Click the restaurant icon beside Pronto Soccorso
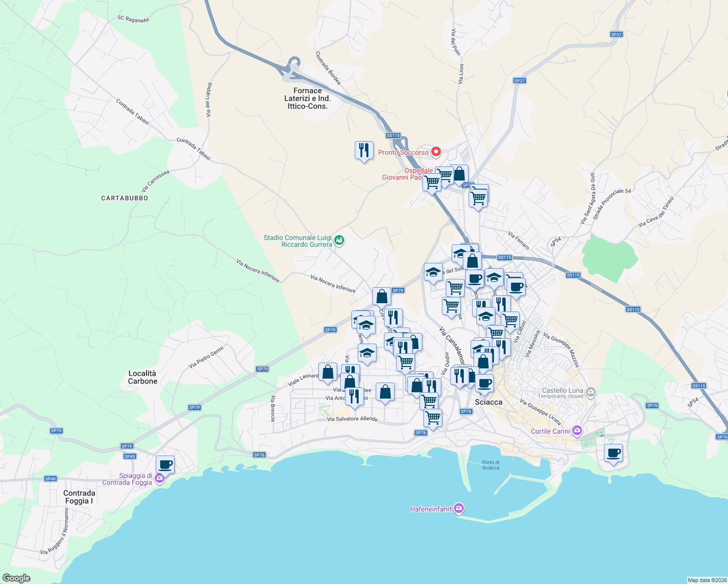This screenshot has width=728, height=584. click(364, 150)
